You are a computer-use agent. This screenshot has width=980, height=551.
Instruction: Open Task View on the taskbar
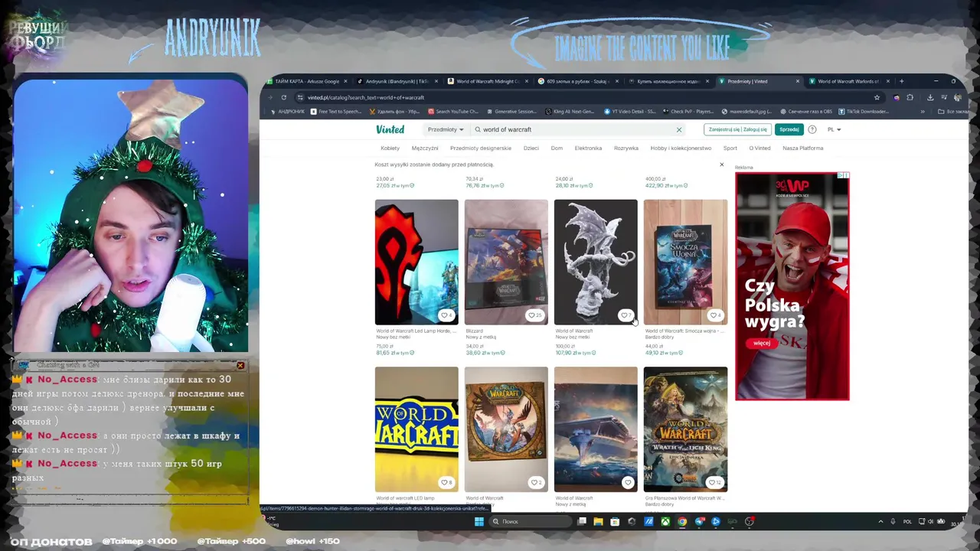pos(582,521)
